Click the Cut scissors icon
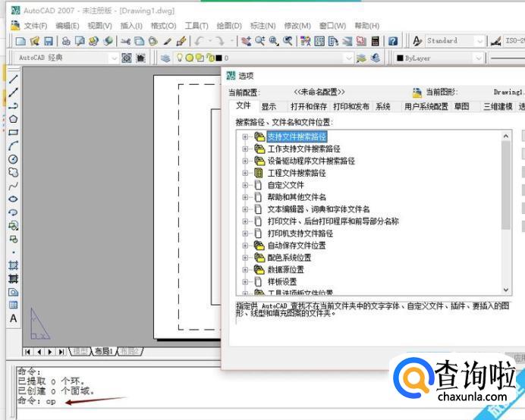 pos(126,41)
